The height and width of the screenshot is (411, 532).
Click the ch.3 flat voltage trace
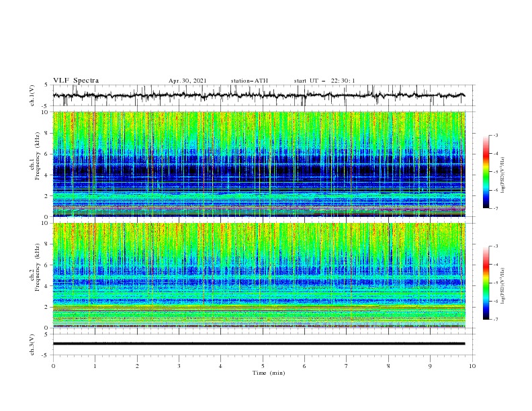click(x=259, y=344)
